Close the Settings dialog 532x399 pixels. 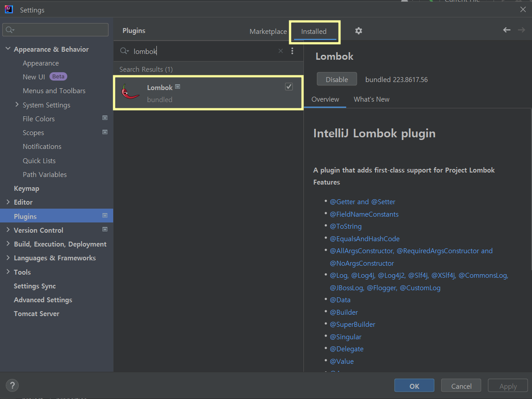[x=523, y=9]
